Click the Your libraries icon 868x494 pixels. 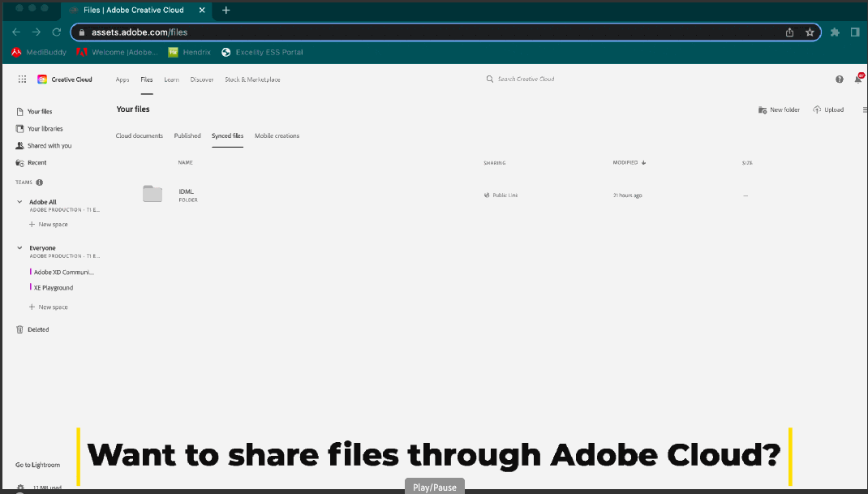click(20, 128)
